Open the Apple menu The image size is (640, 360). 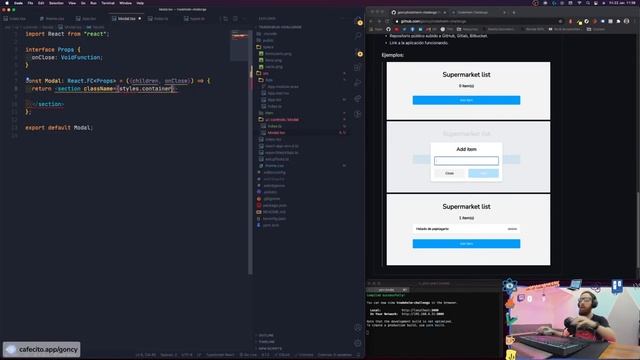pyautogui.click(x=7, y=3)
